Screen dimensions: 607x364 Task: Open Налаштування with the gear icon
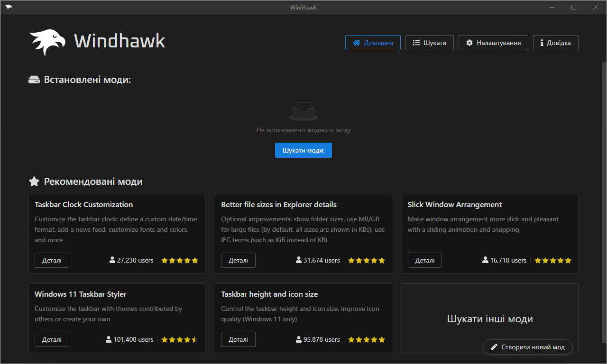(x=493, y=43)
